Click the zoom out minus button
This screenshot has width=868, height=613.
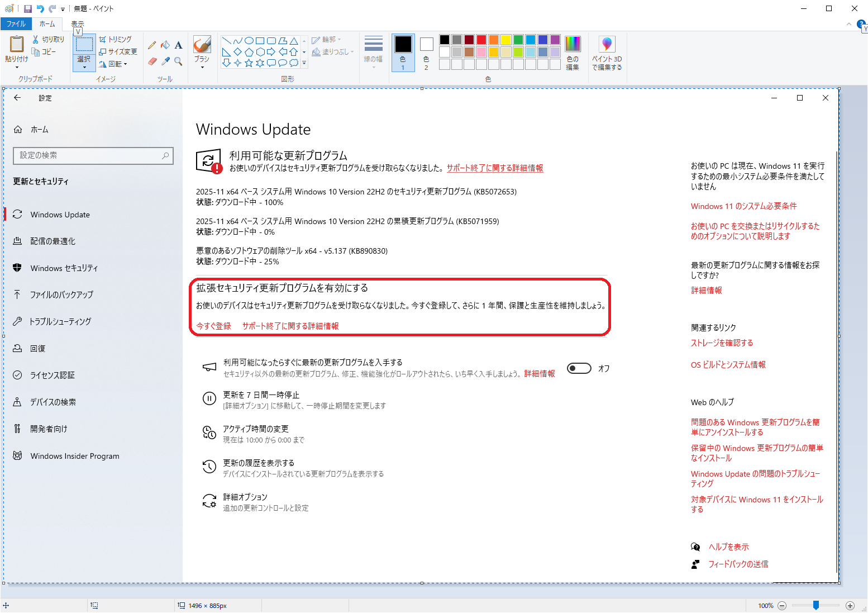[782, 606]
